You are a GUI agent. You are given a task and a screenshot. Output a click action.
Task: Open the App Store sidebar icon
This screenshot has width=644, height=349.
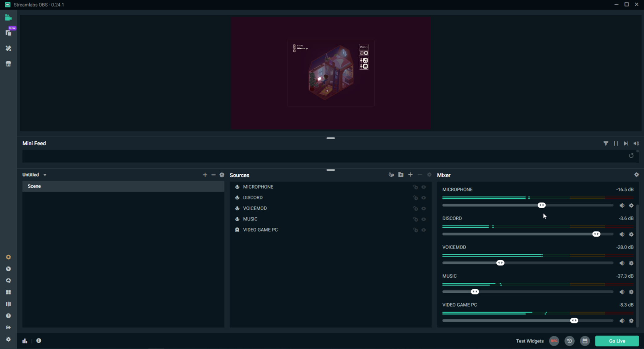8,64
